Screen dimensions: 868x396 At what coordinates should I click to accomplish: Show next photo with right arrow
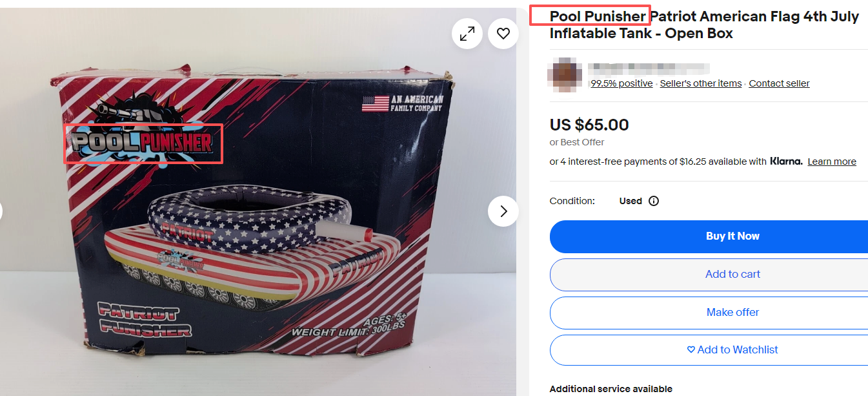503,211
